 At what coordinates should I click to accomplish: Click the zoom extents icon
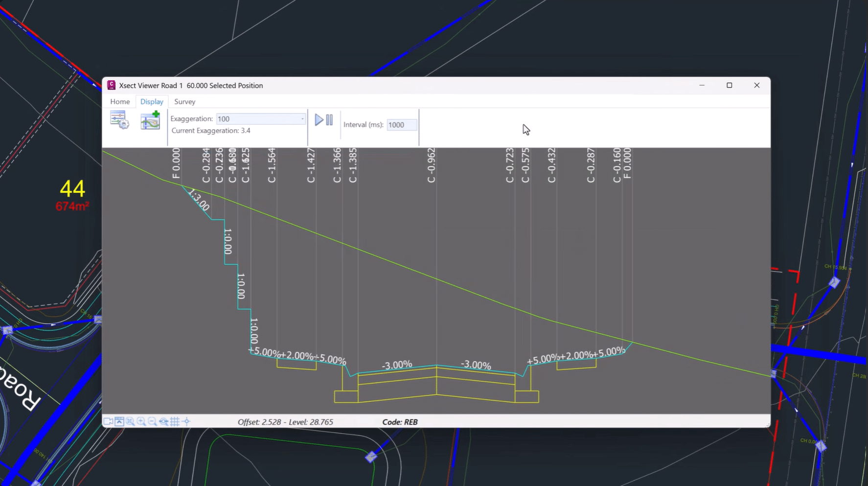point(130,421)
